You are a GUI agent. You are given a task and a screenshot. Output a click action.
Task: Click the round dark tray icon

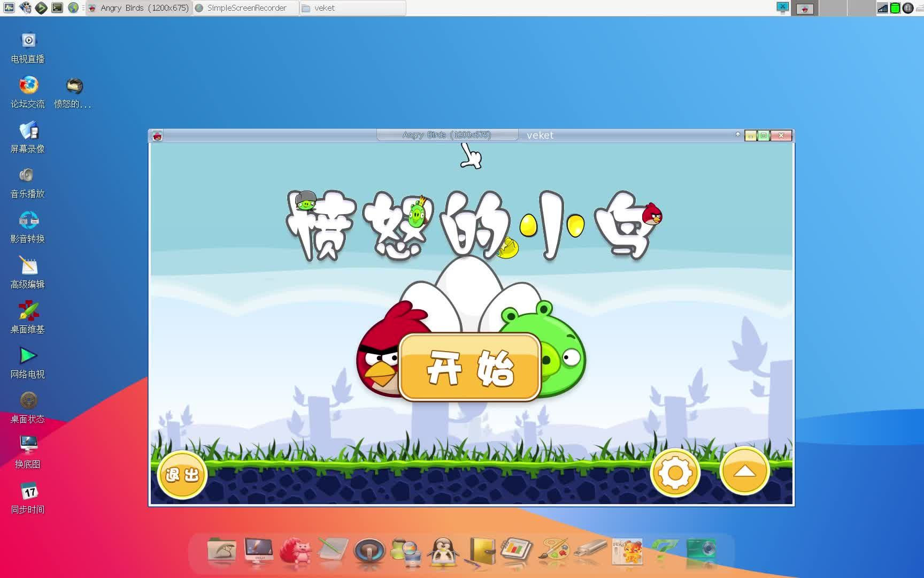[908, 8]
